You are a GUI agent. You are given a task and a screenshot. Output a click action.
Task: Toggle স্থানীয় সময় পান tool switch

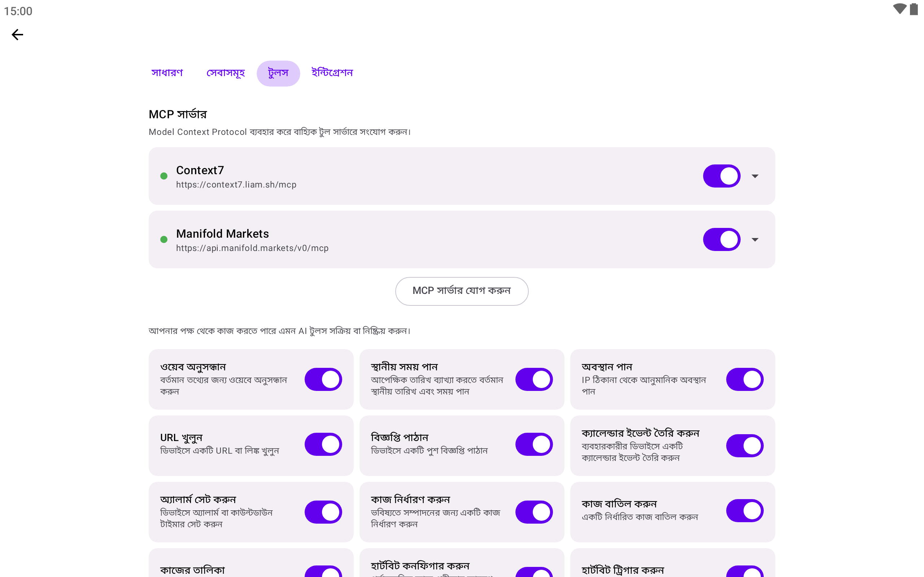pyautogui.click(x=534, y=379)
